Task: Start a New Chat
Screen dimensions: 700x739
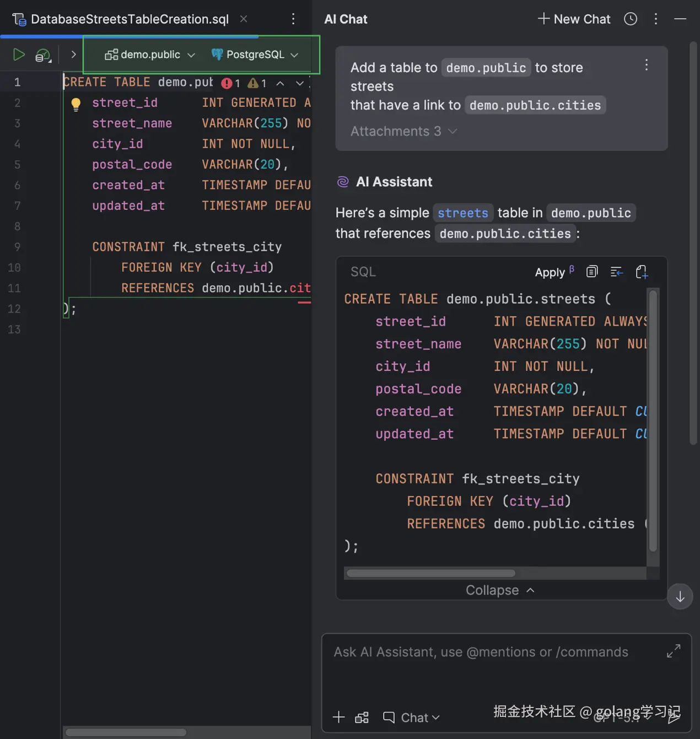Action: click(x=574, y=19)
